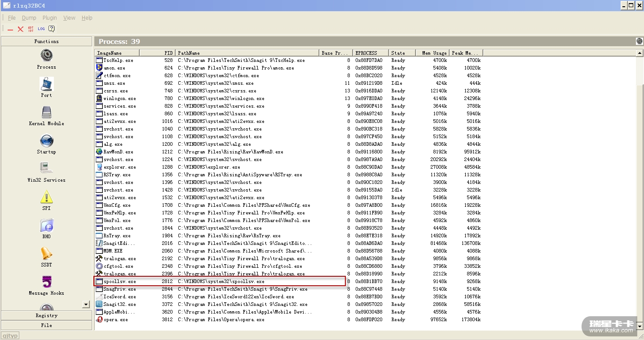Show the Startup entries icon
The width and height of the screenshot is (644, 340).
[47, 140]
